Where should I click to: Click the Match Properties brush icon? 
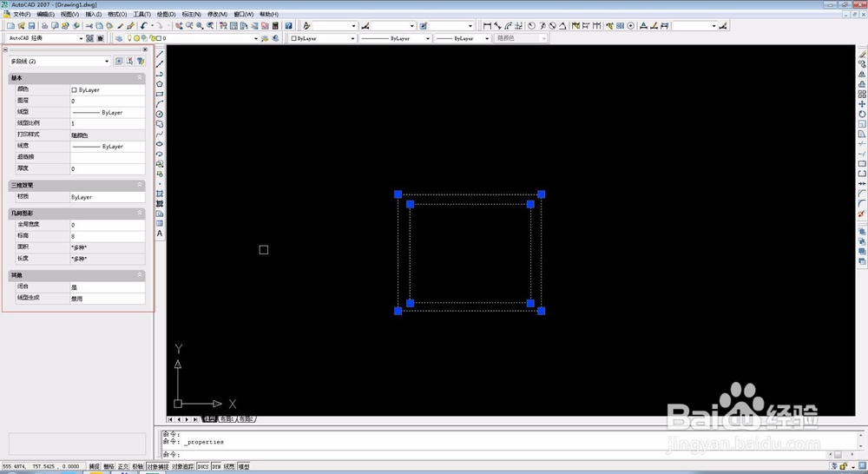coord(131,25)
